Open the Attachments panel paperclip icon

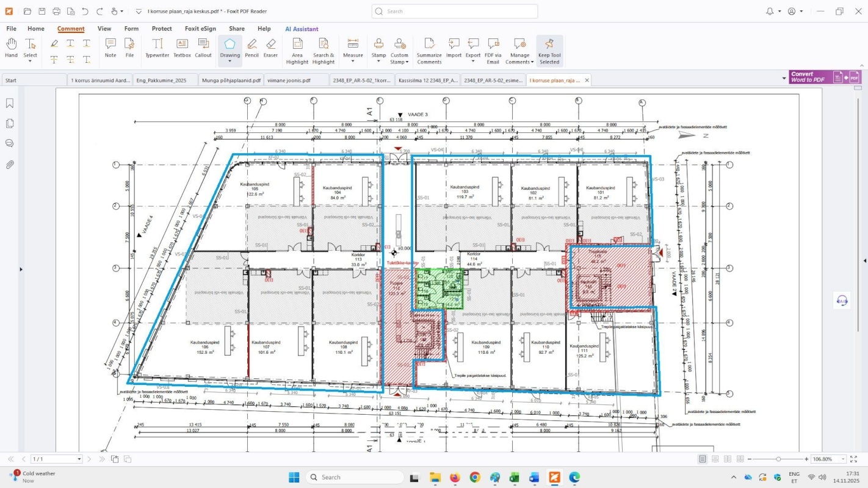coord(10,165)
